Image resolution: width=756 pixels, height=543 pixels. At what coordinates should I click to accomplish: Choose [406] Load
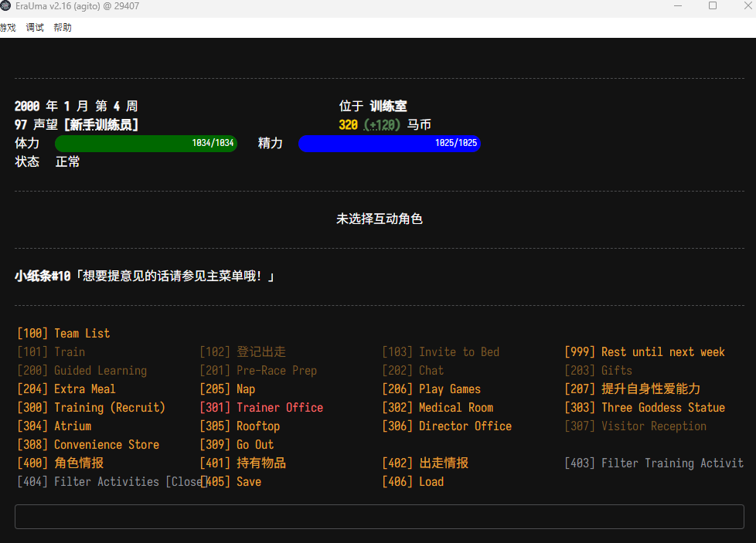(x=413, y=482)
